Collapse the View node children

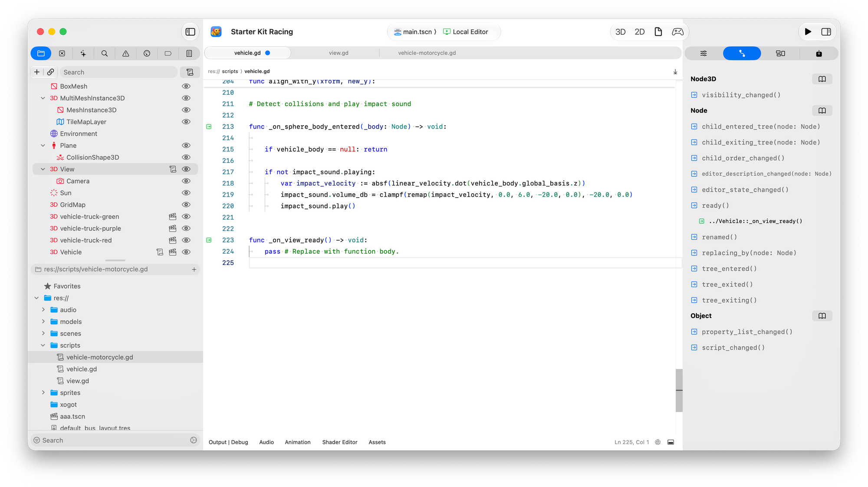coord(43,169)
